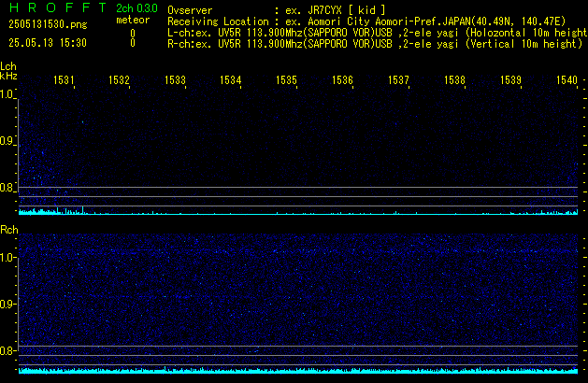Image resolution: width=588 pixels, height=383 pixels.
Task: Click the Rch 0.8 kHz axis label
Action: click(x=7, y=350)
